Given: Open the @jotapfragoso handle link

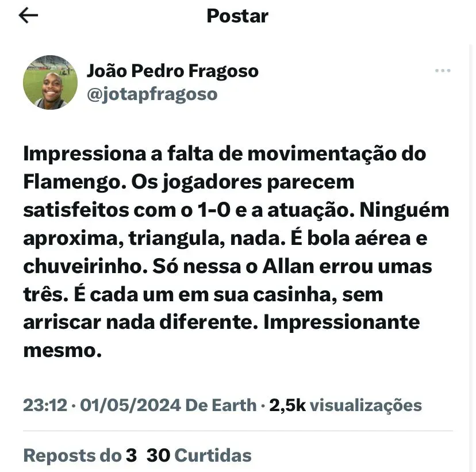Looking at the screenshot, I should point(152,94).
